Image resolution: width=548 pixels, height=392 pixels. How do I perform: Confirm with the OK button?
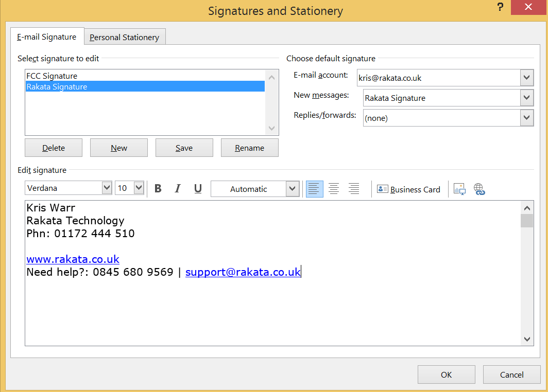(x=447, y=375)
